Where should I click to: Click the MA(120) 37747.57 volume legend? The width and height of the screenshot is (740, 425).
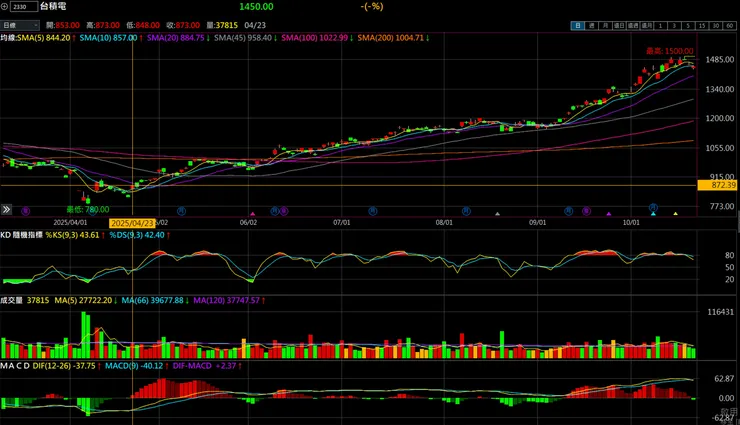pos(229,300)
